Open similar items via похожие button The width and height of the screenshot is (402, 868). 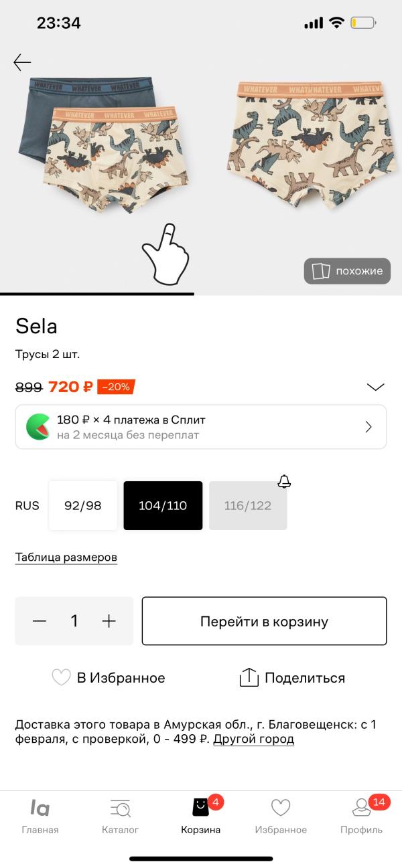(347, 270)
